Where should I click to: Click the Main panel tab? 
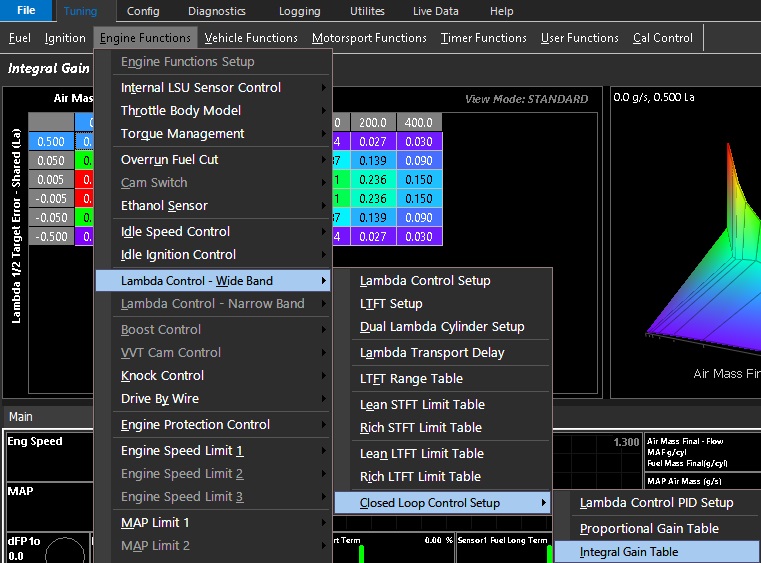tap(20, 417)
